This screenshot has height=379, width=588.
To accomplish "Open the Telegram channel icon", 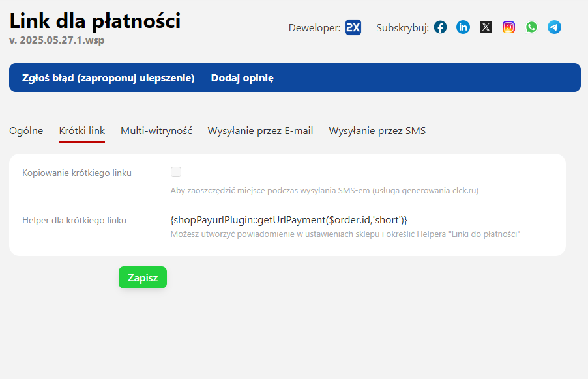I will (x=554, y=27).
